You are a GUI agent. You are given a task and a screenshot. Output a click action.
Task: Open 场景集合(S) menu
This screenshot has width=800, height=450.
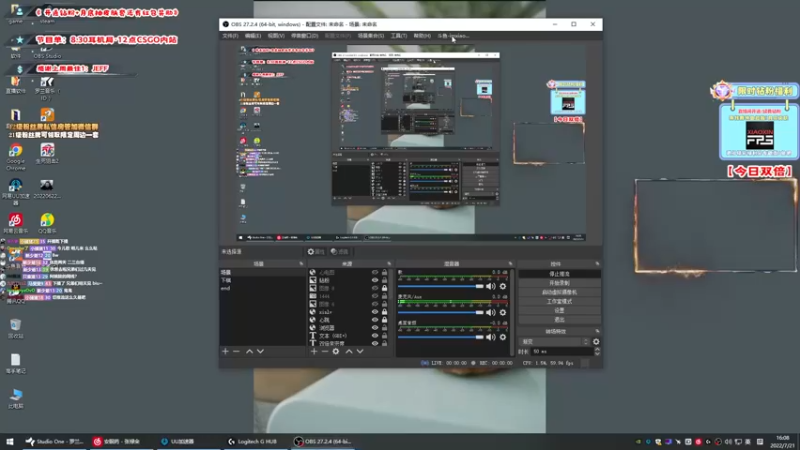pos(371,36)
